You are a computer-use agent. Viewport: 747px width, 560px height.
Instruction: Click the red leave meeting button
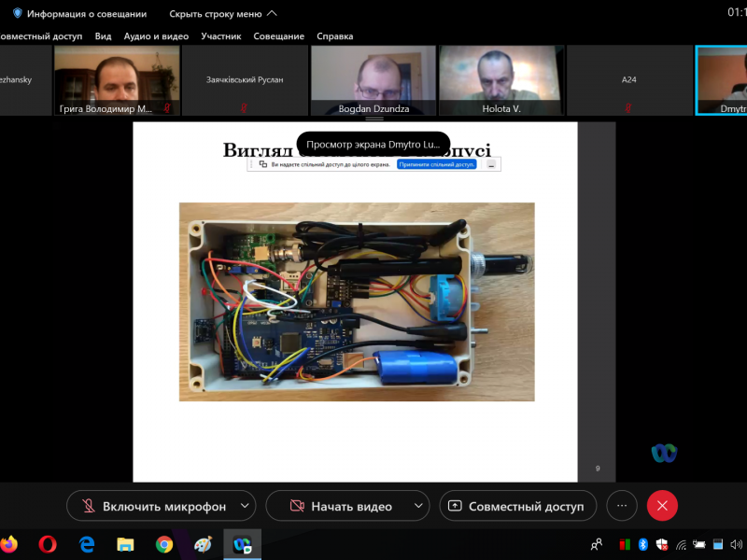(x=662, y=506)
